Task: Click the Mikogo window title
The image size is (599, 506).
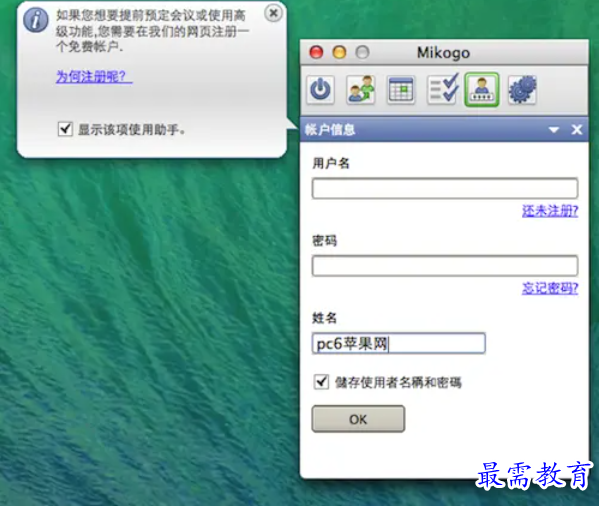Action: [443, 53]
